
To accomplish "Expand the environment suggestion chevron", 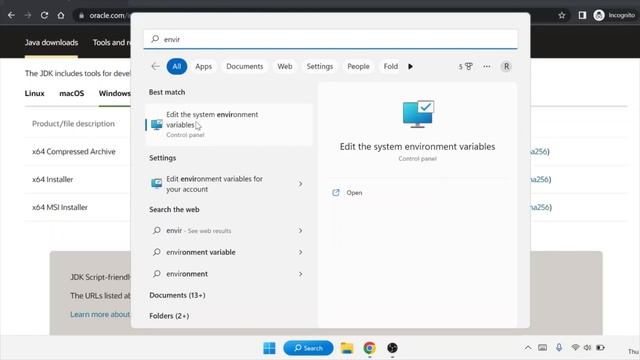I will pyautogui.click(x=300, y=274).
